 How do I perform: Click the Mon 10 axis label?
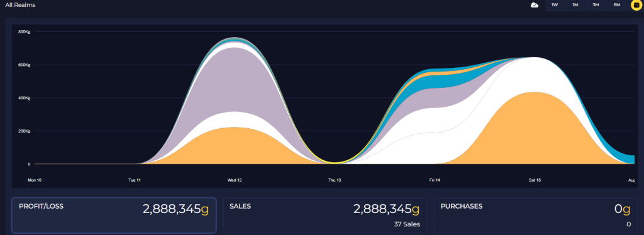tap(35, 180)
